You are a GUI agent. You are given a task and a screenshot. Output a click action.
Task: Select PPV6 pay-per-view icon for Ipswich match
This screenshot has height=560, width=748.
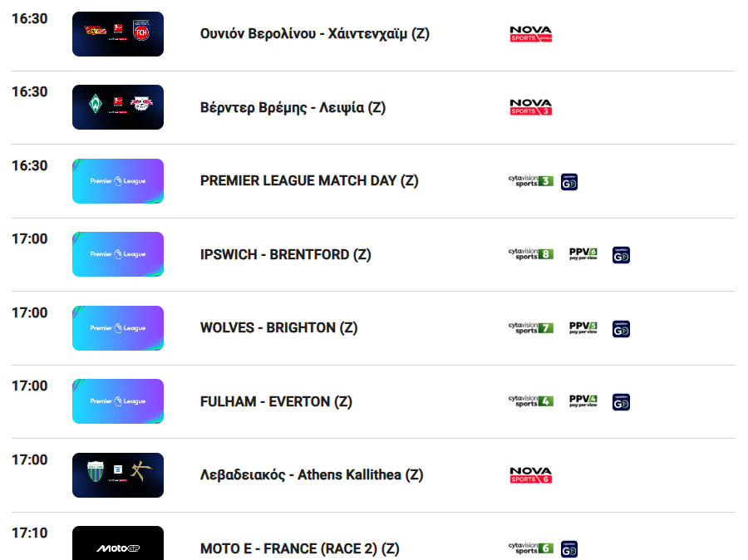583,254
